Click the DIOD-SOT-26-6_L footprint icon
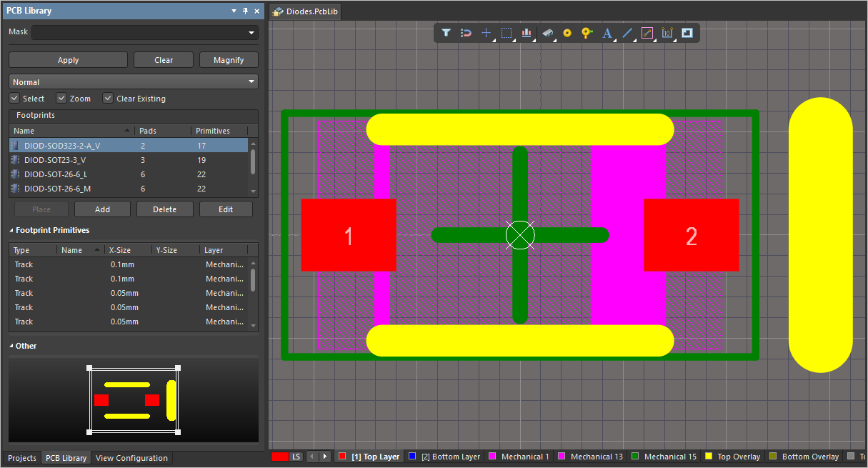Image resolution: width=868 pixels, height=468 pixels. coord(16,174)
